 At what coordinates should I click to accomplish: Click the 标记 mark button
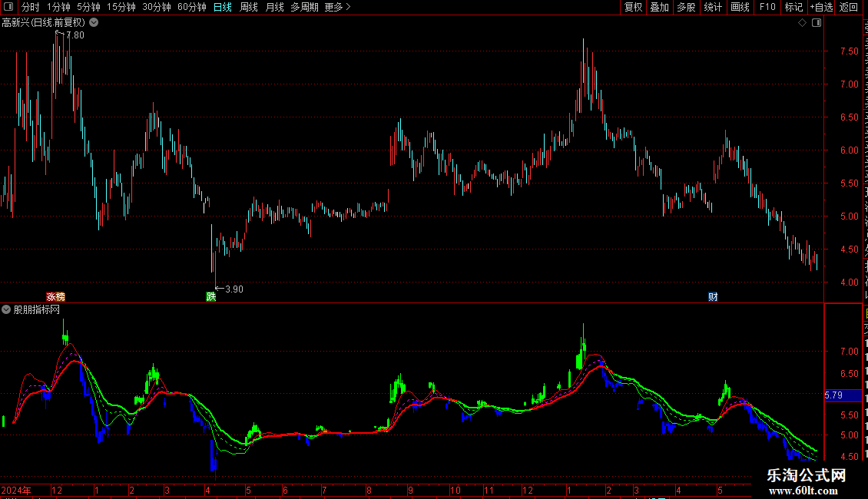coord(793,7)
